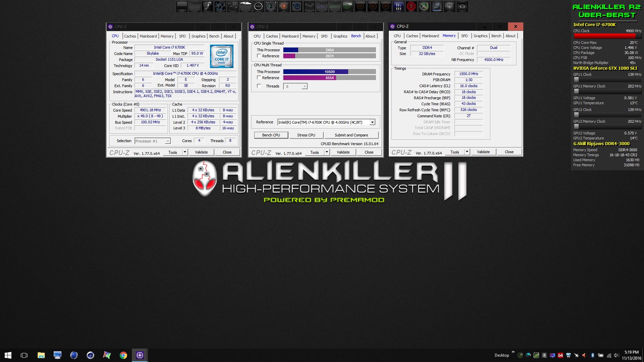Enable Reference checkbox under CPU Single Thread

tap(259, 56)
